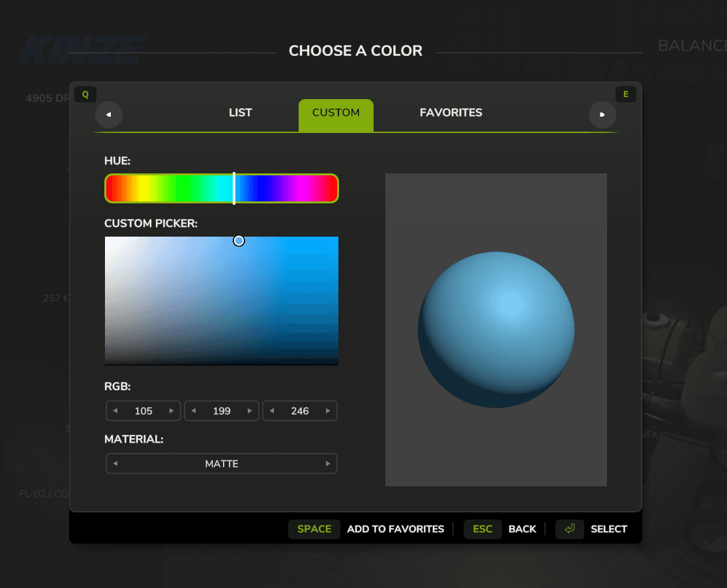Click the E key hint icon

[x=626, y=95]
